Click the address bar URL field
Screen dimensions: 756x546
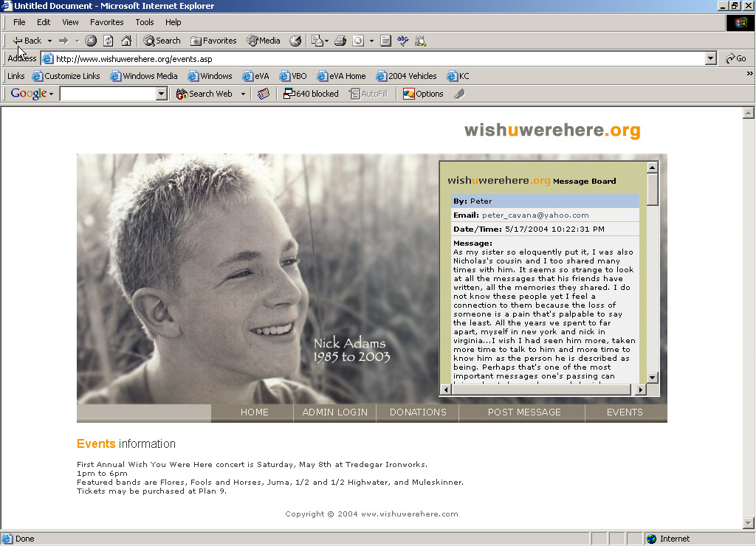click(374, 59)
